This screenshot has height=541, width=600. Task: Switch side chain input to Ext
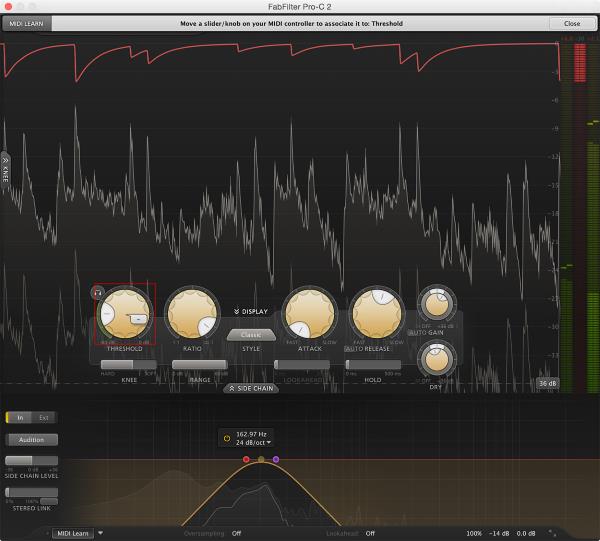click(x=41, y=417)
